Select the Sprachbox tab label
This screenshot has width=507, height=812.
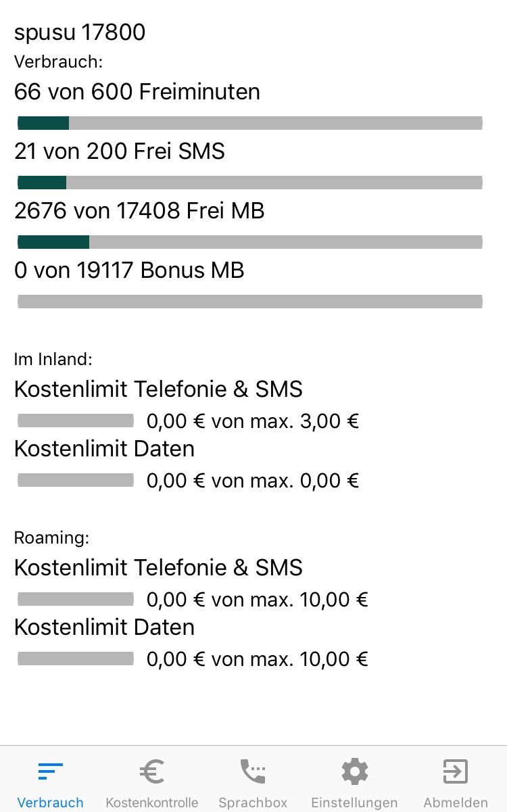coord(253,803)
